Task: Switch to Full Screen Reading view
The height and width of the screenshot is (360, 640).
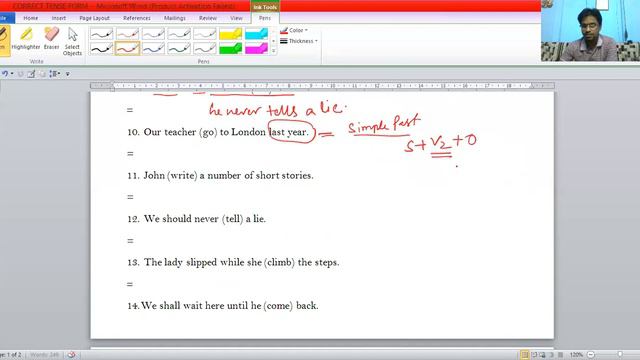Action: click(533, 355)
